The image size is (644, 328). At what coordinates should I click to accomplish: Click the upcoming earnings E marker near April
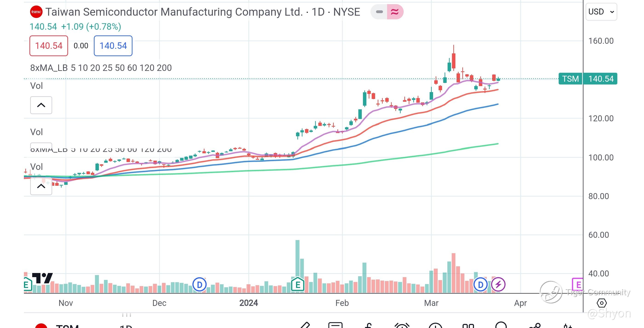578,284
